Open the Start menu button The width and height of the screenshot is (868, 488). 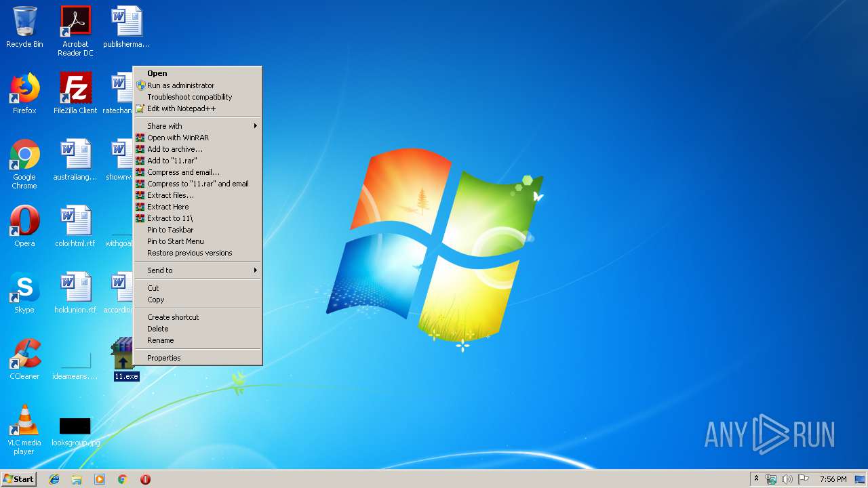pos(18,479)
